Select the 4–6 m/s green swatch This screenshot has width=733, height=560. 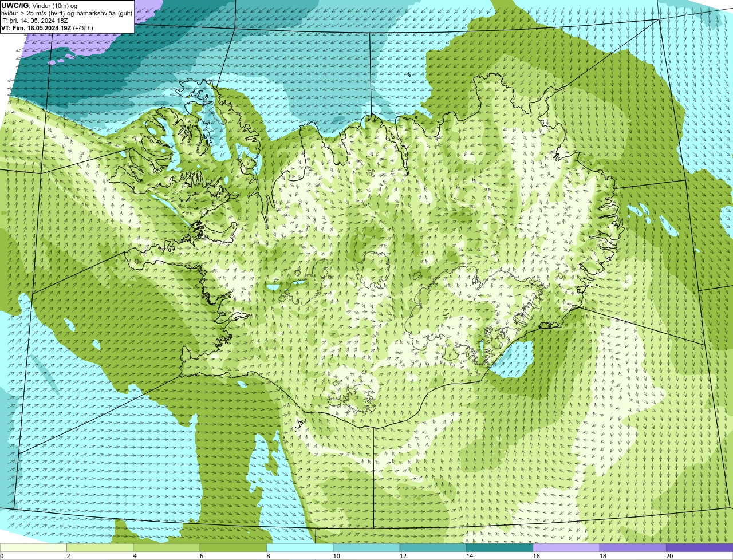(167, 547)
